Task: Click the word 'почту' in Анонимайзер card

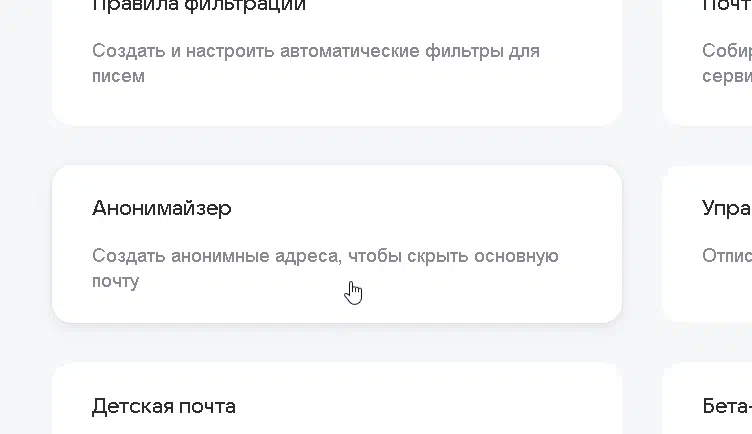Action: (116, 282)
